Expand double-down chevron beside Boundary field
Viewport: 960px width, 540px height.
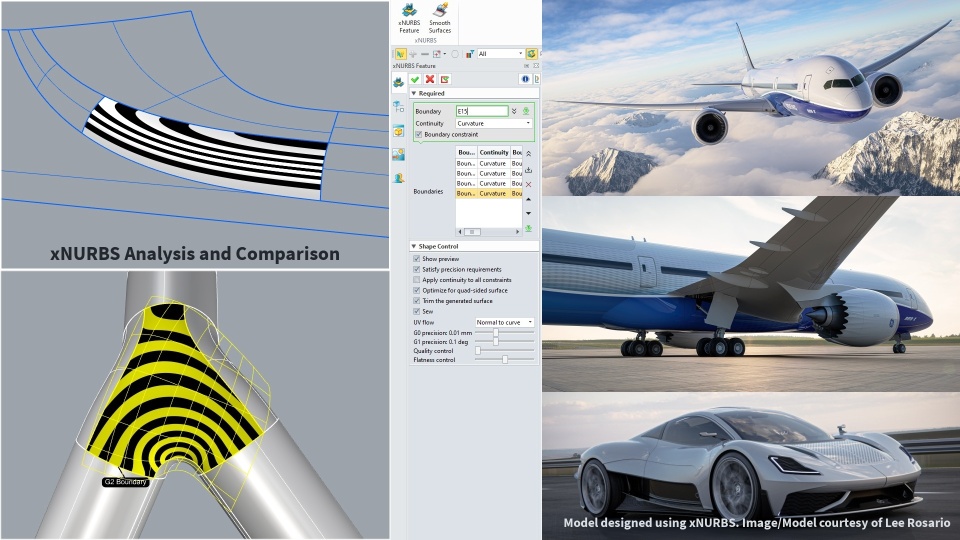click(x=514, y=111)
